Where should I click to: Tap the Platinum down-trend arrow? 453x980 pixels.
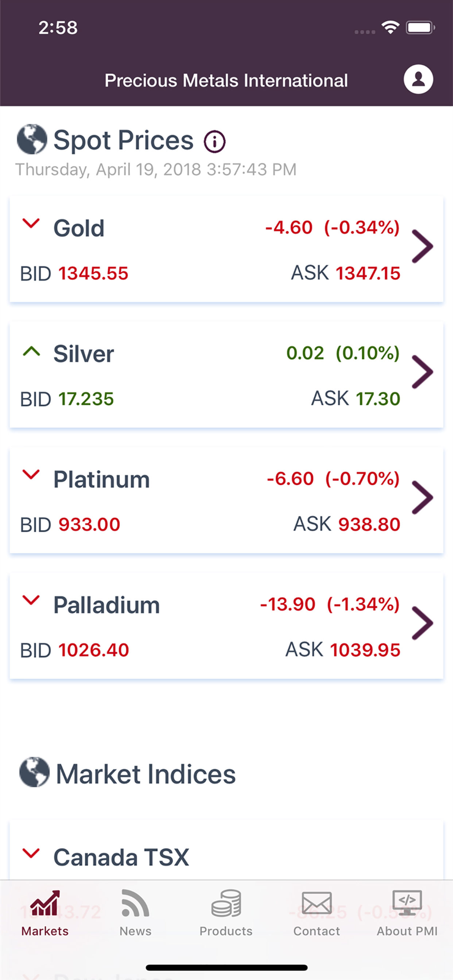pyautogui.click(x=31, y=474)
